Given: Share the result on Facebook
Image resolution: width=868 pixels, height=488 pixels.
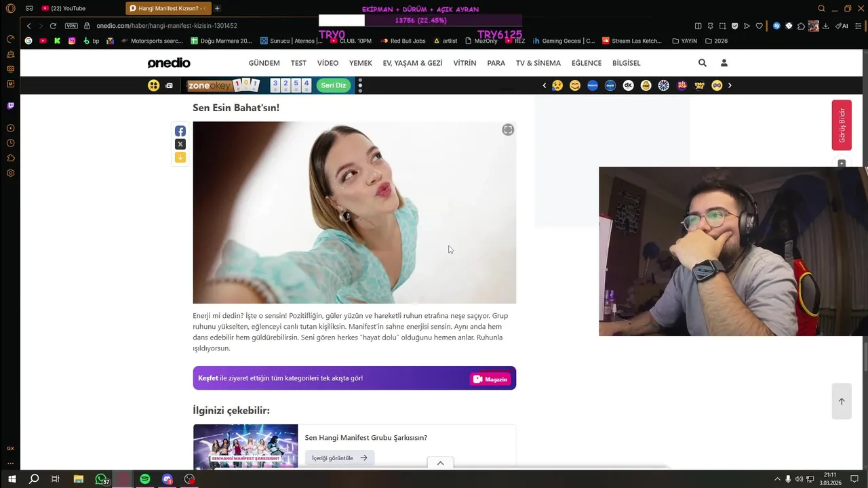Looking at the screenshot, I should coord(180,131).
